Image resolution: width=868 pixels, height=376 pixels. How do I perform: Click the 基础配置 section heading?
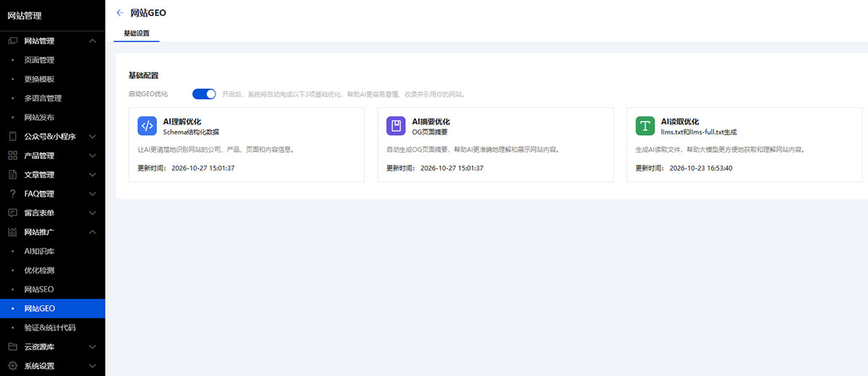pyautogui.click(x=143, y=75)
